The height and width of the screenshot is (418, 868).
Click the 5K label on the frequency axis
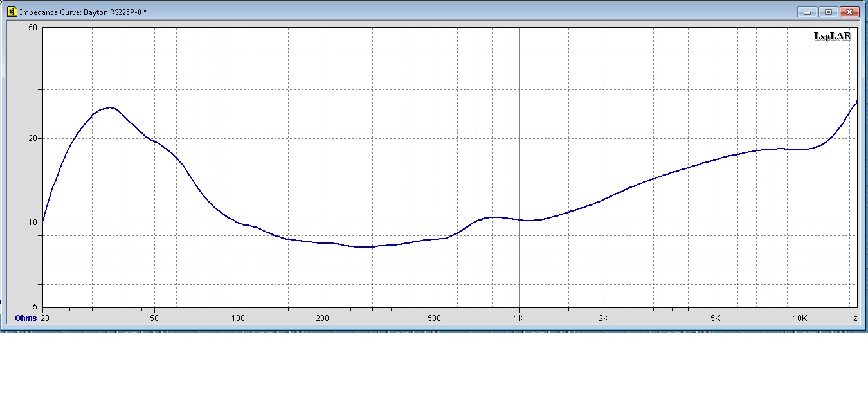point(716,318)
